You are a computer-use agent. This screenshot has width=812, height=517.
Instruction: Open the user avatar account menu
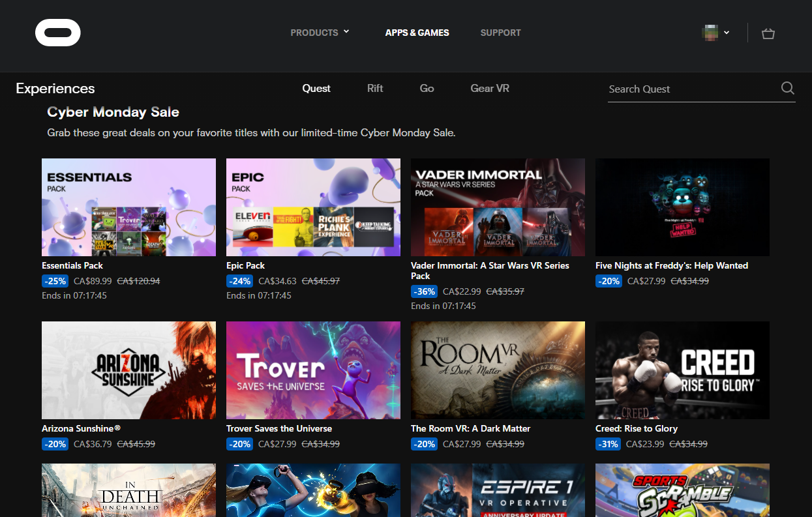[715, 33]
